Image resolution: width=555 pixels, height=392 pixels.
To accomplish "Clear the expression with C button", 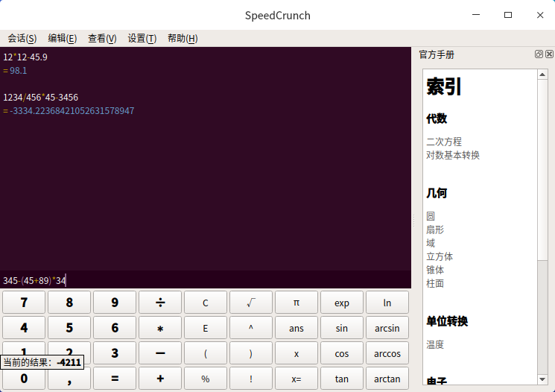I will click(x=206, y=303).
